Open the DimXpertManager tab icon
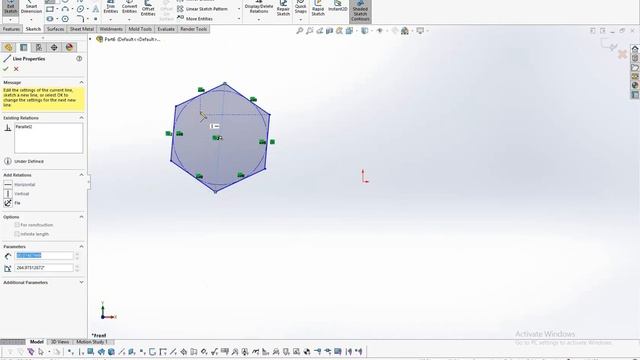 point(54,47)
